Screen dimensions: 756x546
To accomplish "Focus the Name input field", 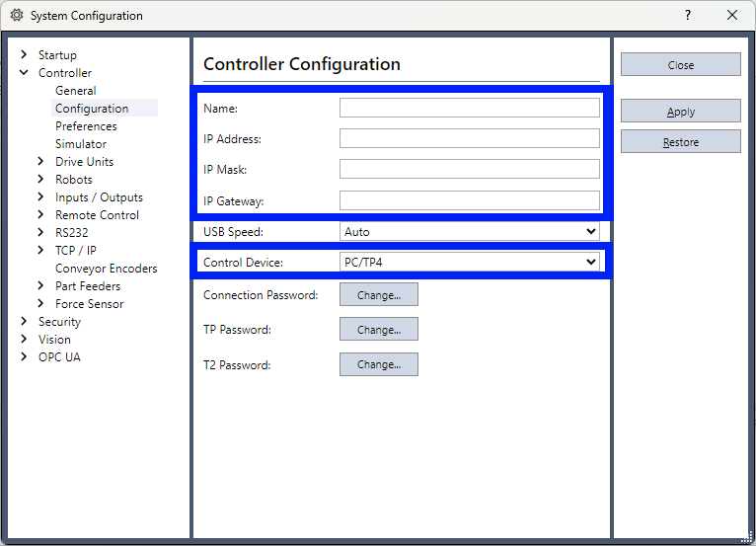I will pyautogui.click(x=470, y=108).
